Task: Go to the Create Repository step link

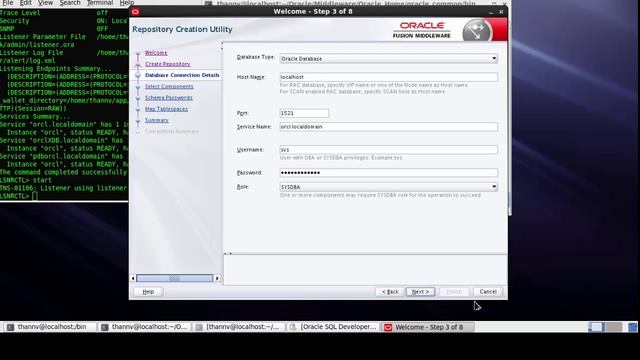Action: point(168,64)
